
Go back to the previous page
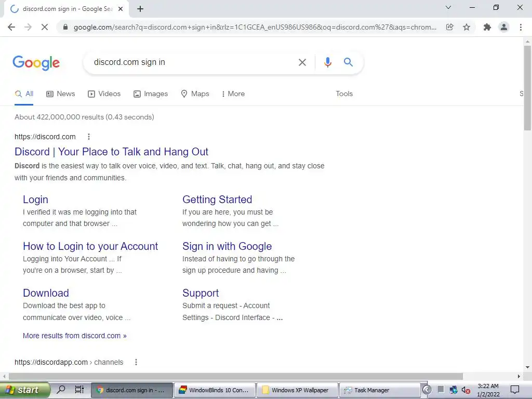click(11, 27)
